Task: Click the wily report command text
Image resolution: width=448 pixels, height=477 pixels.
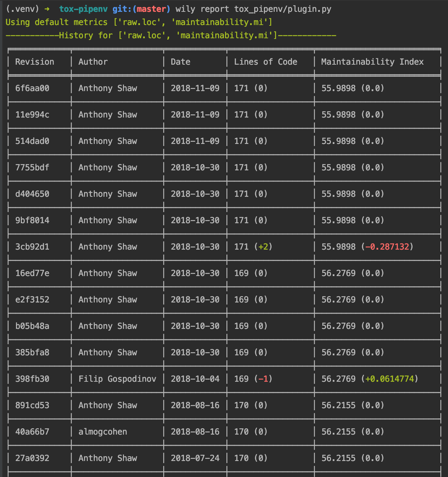Action: tap(202, 9)
